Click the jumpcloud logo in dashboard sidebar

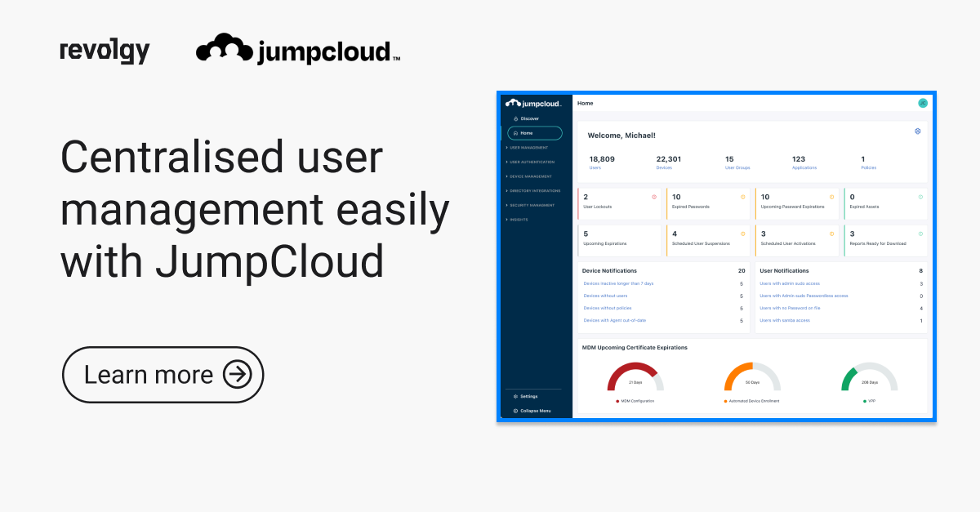point(534,104)
